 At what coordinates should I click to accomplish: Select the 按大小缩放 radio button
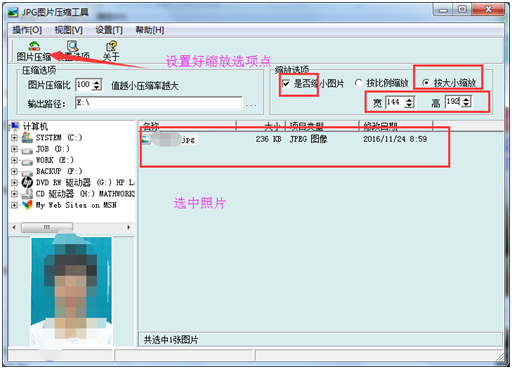426,83
